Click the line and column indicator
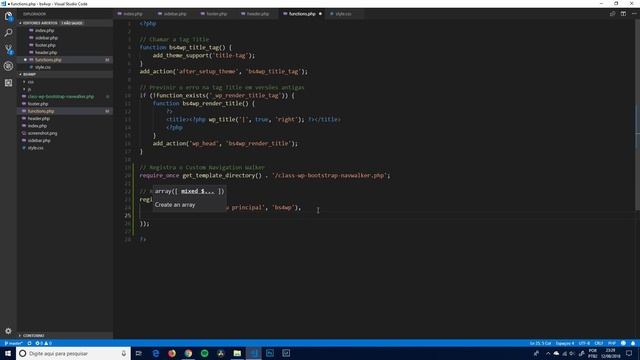 point(540,343)
